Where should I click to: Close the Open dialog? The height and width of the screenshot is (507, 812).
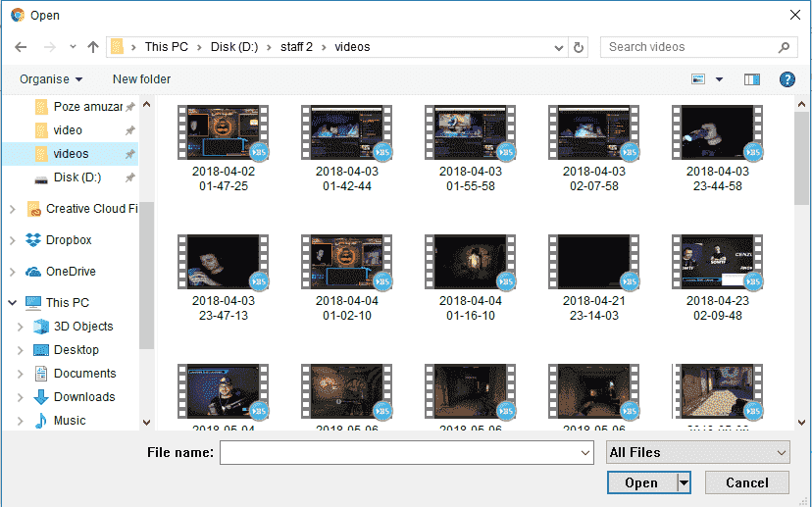tap(795, 15)
